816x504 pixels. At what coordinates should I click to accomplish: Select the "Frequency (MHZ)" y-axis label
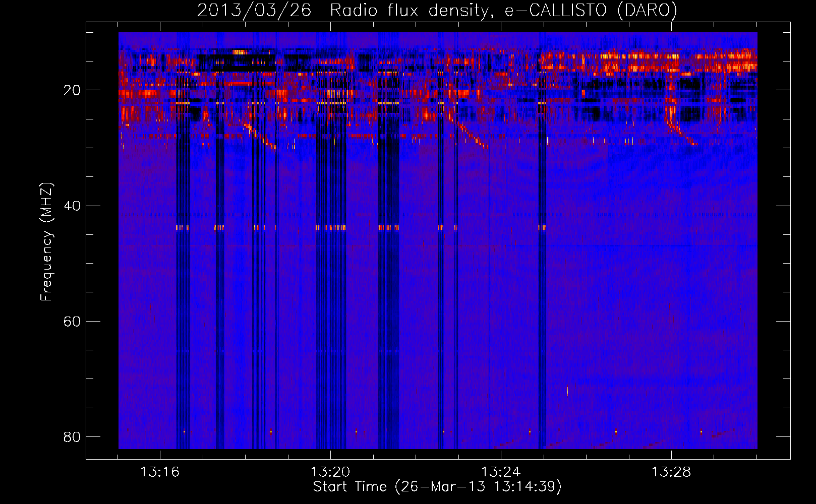[46, 242]
